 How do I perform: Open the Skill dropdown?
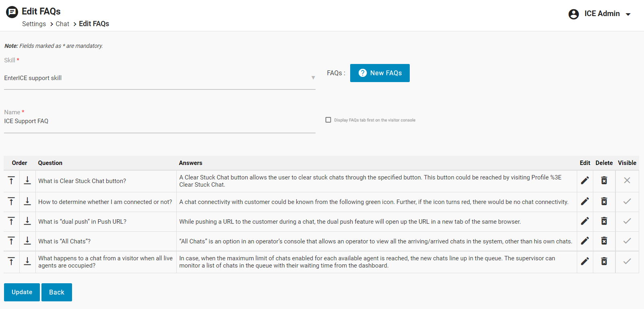point(159,78)
